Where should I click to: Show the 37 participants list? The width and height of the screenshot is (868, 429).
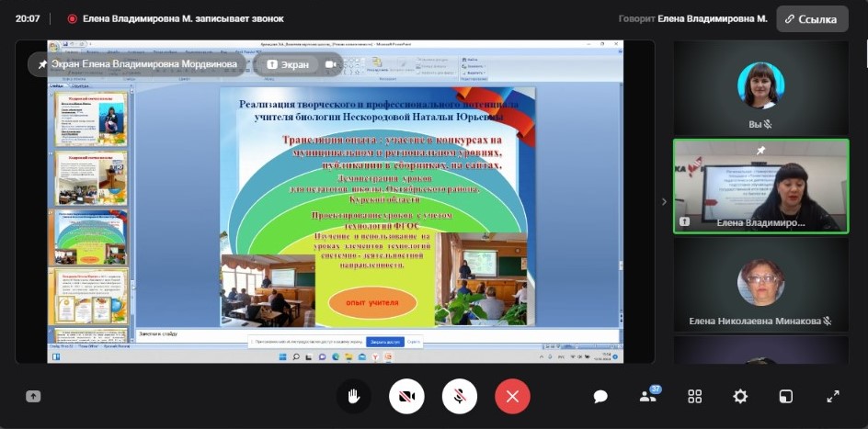pyautogui.click(x=649, y=395)
